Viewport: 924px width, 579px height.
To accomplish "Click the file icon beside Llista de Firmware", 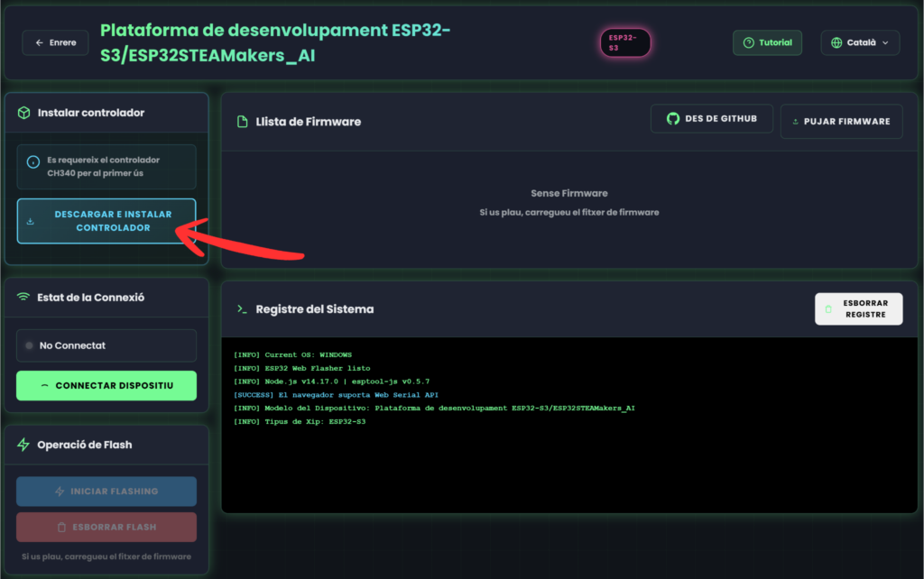I will [x=242, y=122].
